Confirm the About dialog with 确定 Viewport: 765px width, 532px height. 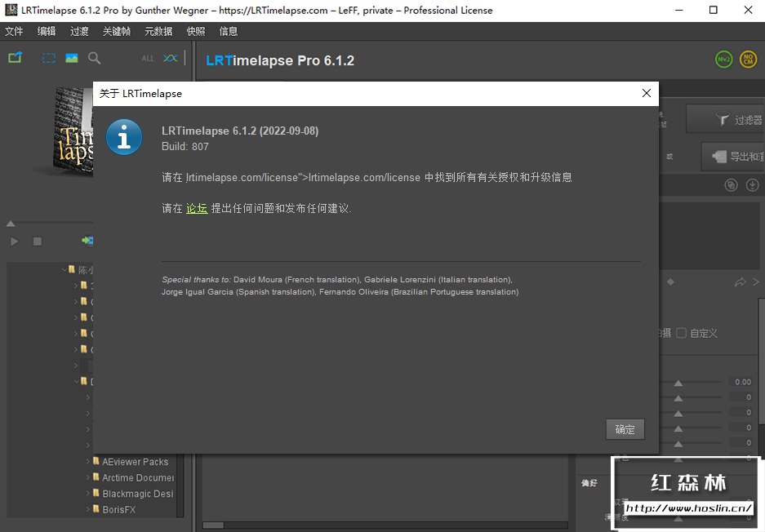625,430
